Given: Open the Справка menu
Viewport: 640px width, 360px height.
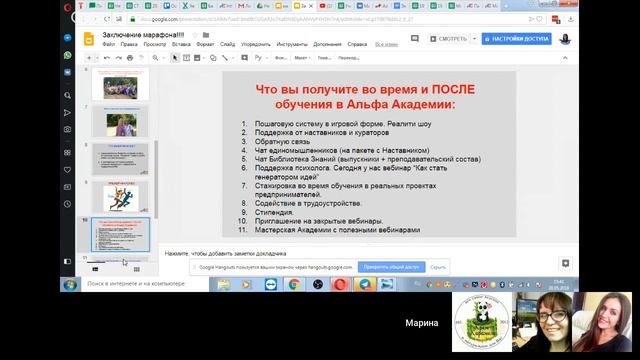Looking at the screenshot, I should (357, 44).
